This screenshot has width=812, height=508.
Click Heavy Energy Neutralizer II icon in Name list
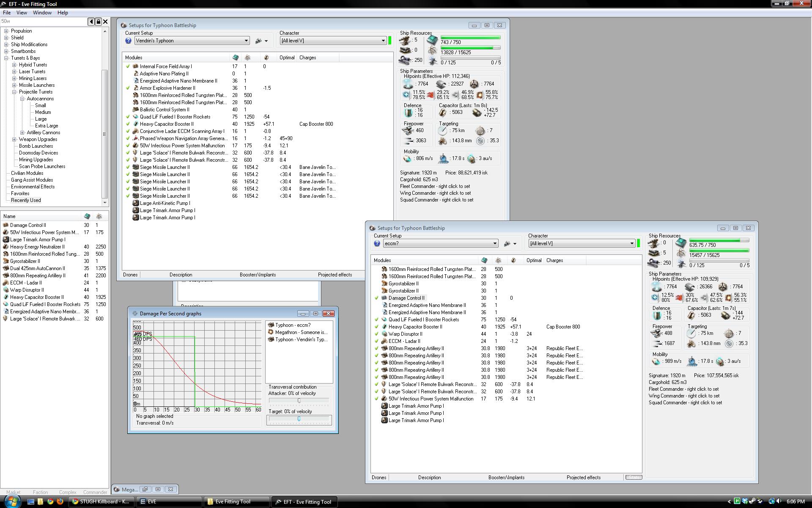click(x=5, y=247)
